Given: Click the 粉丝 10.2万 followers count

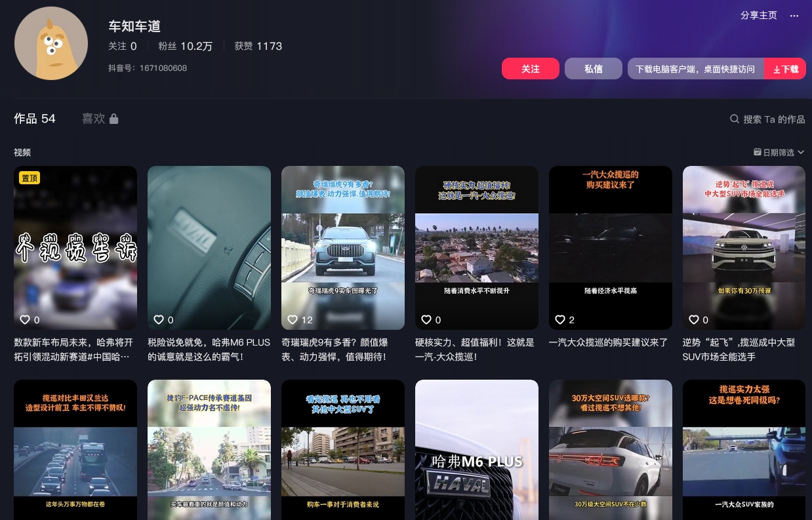Looking at the screenshot, I should pyautogui.click(x=186, y=46).
